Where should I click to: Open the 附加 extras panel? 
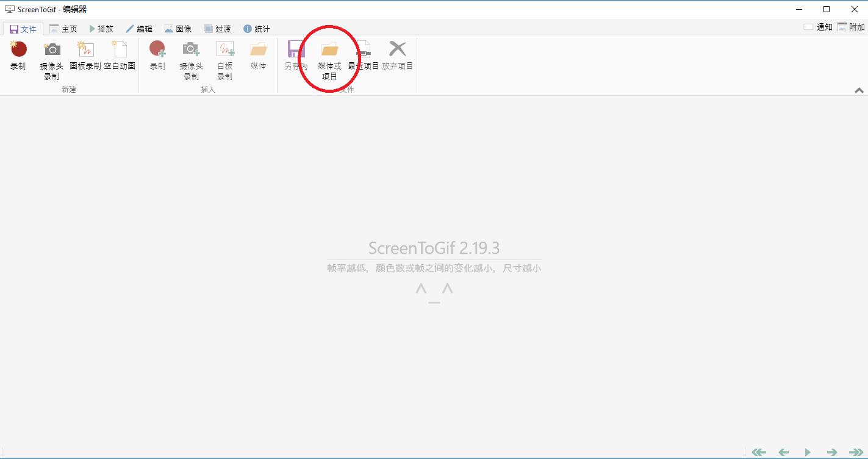point(852,27)
